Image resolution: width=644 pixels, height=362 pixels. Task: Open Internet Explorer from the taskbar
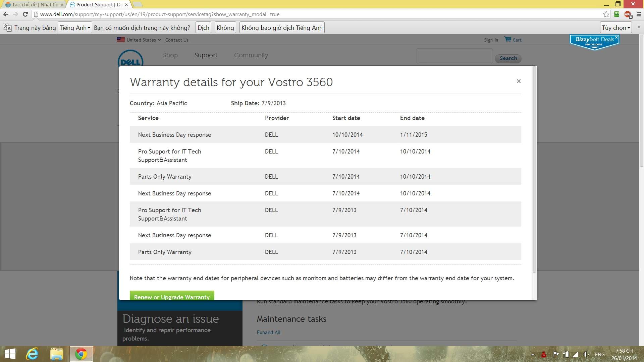coord(33,354)
